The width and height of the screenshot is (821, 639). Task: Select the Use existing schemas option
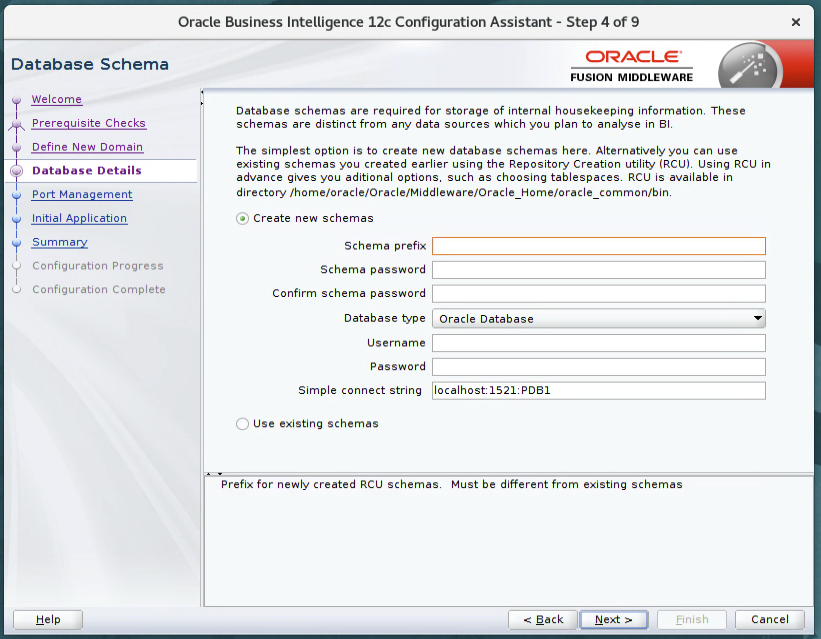[x=242, y=424]
